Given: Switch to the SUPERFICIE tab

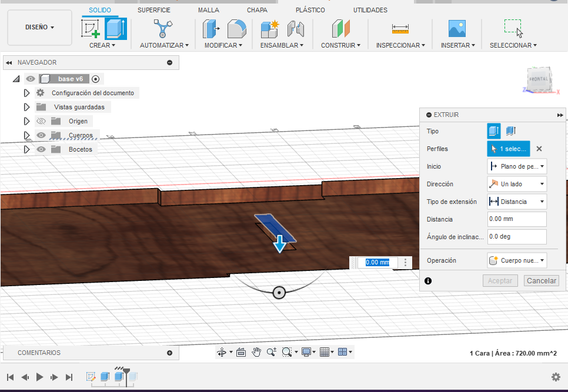Looking at the screenshot, I should click(x=154, y=10).
